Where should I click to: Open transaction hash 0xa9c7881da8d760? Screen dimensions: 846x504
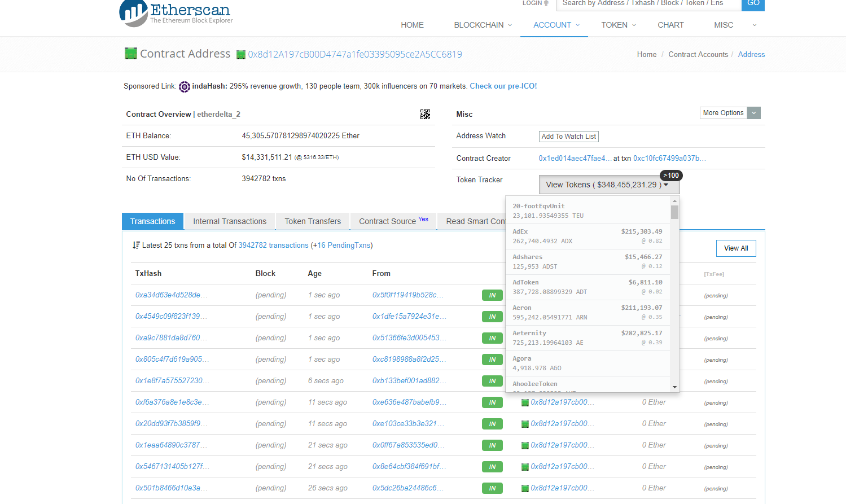171,338
